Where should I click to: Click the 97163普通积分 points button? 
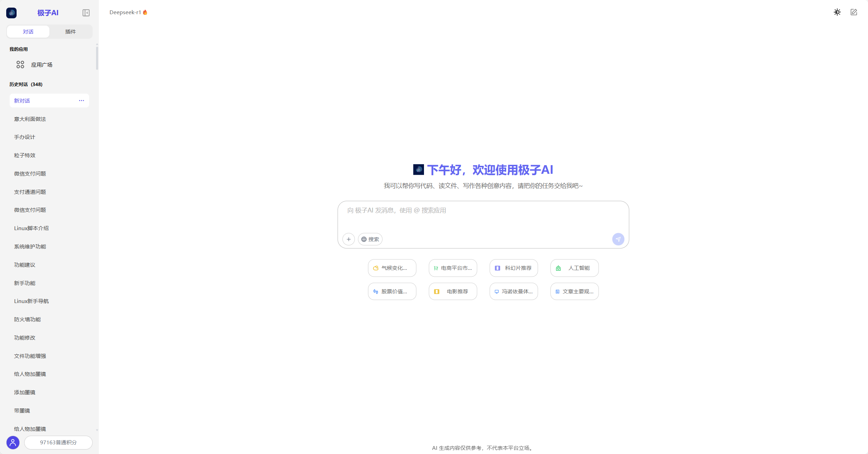point(58,443)
